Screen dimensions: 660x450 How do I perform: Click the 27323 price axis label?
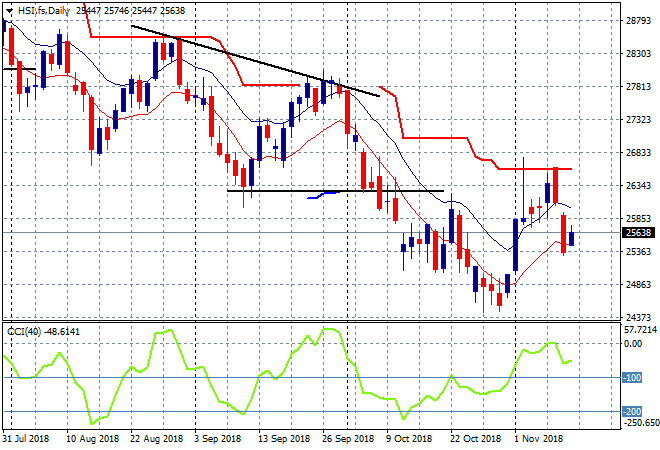[638, 120]
